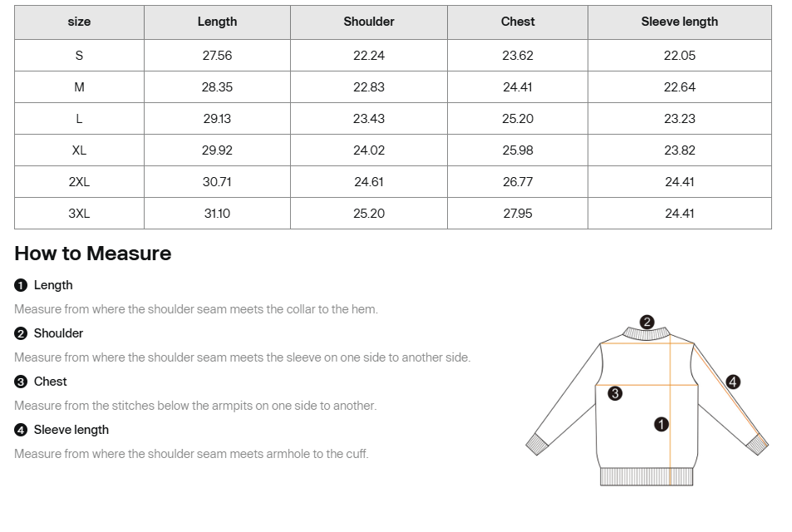
Task: Select the size S row label
Action: (x=79, y=56)
